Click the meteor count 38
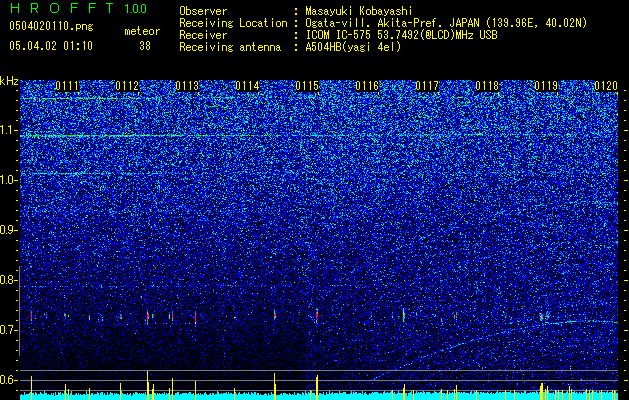The width and height of the screenshot is (629, 400). [145, 46]
